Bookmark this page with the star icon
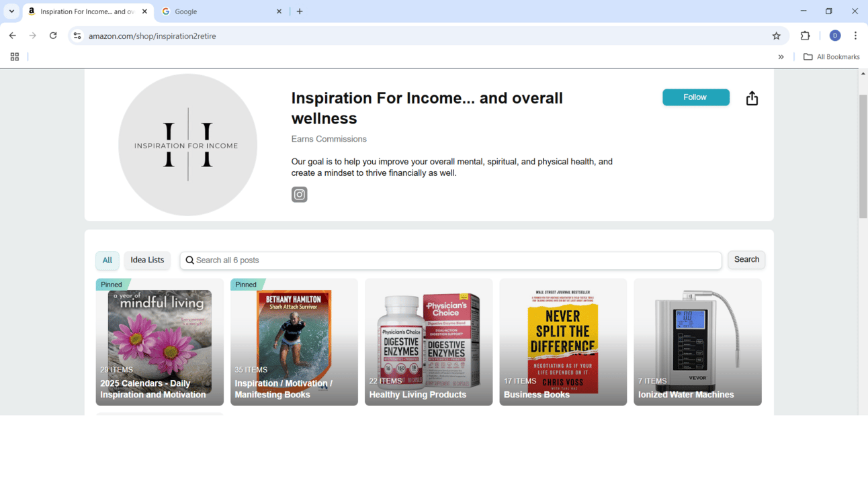Image resolution: width=868 pixels, height=488 pixels. 777,36
